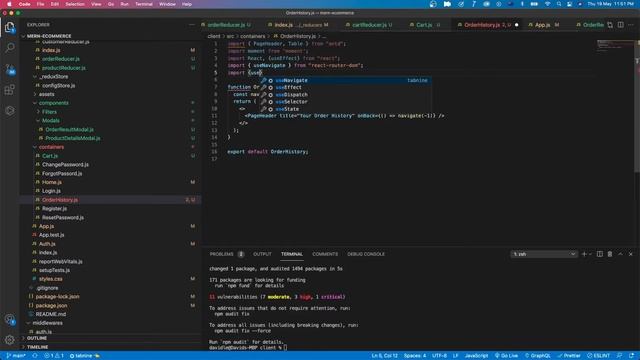Image resolution: width=640 pixels, height=360 pixels.
Task: Open the OUTPUT panel tab
Action: 262,254
